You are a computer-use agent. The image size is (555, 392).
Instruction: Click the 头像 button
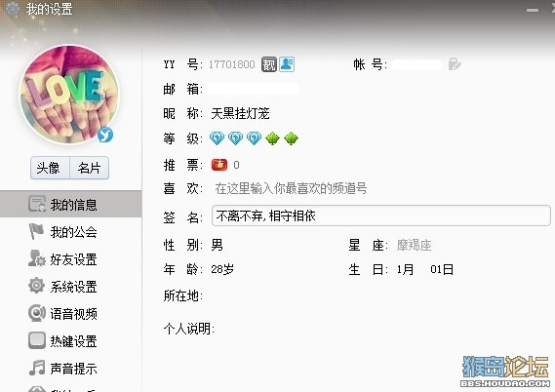coord(50,168)
